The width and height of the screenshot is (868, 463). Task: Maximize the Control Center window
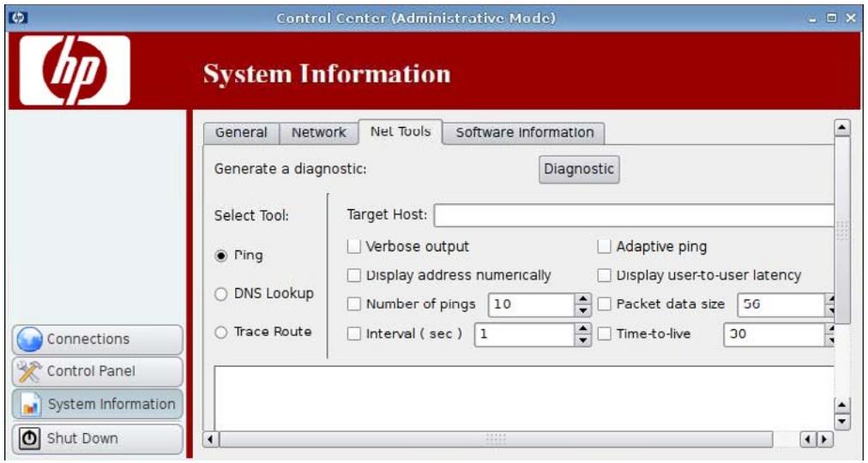click(831, 18)
